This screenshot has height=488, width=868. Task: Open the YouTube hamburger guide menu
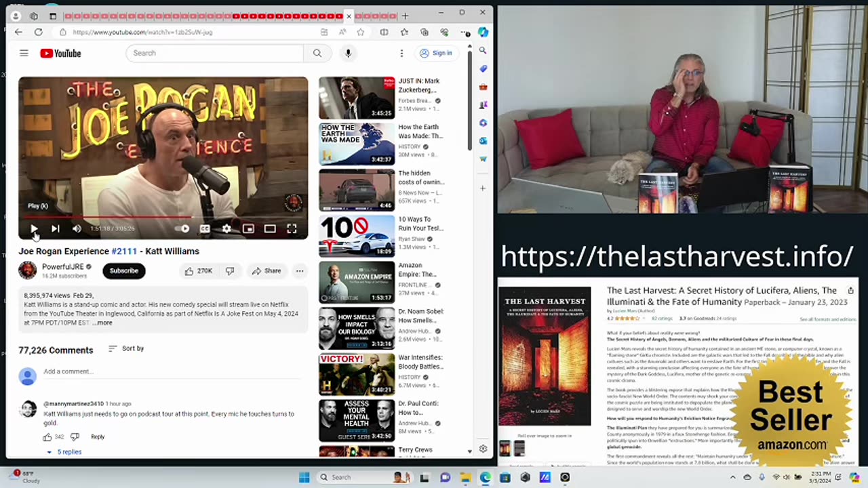24,53
